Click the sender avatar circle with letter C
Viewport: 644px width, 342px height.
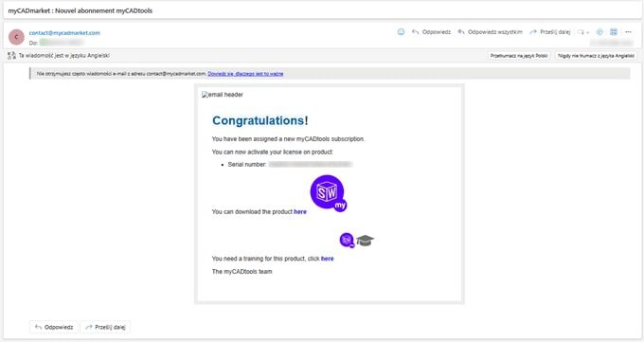tap(16, 37)
